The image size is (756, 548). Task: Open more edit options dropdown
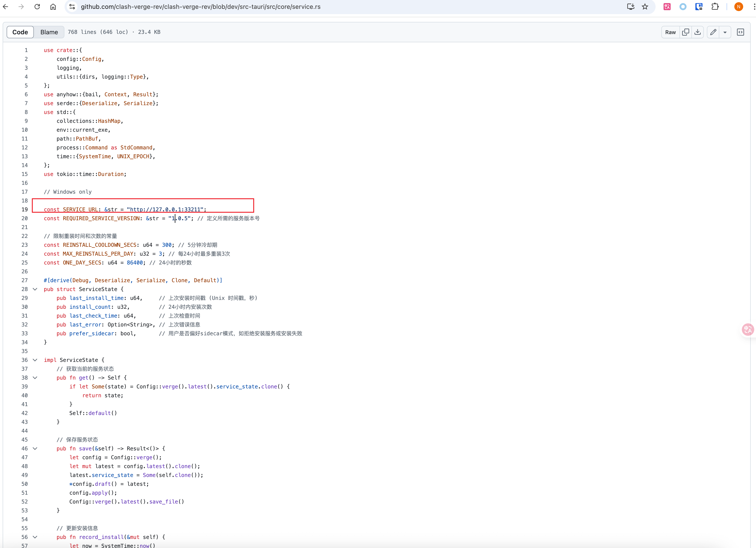pyautogui.click(x=725, y=32)
